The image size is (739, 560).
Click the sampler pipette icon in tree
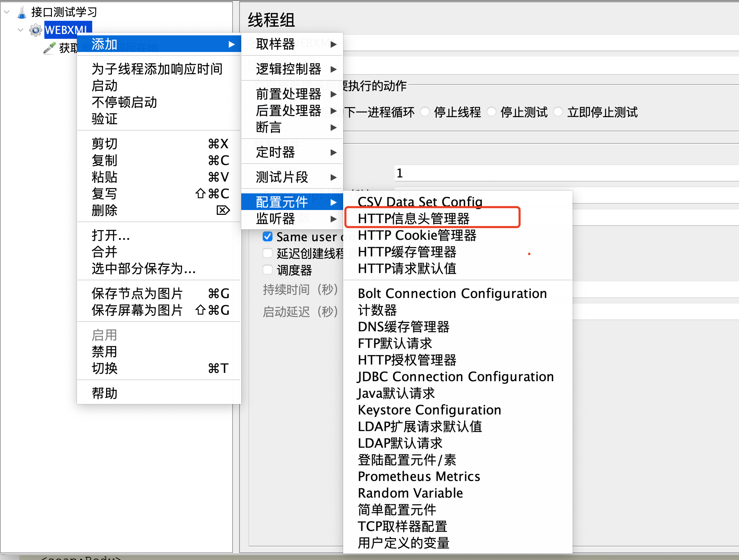(50, 48)
